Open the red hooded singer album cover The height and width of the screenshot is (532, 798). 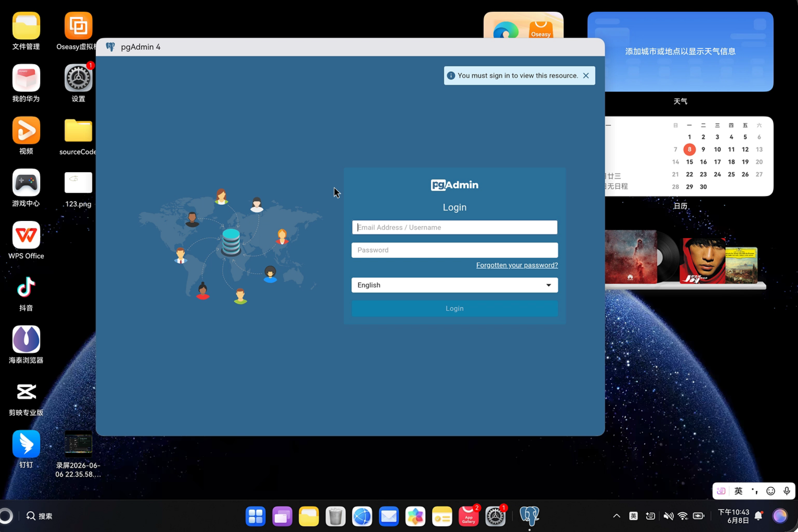[702, 261]
